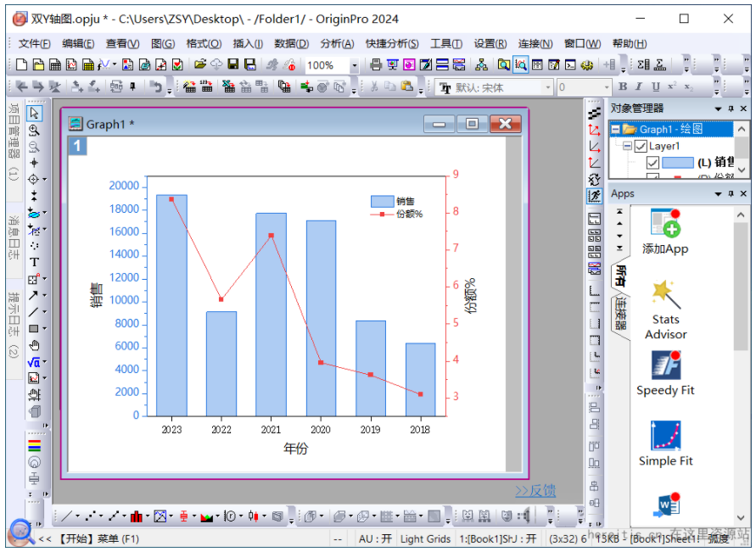Open the 格式(O) menu
756x552 pixels.
pyautogui.click(x=204, y=44)
